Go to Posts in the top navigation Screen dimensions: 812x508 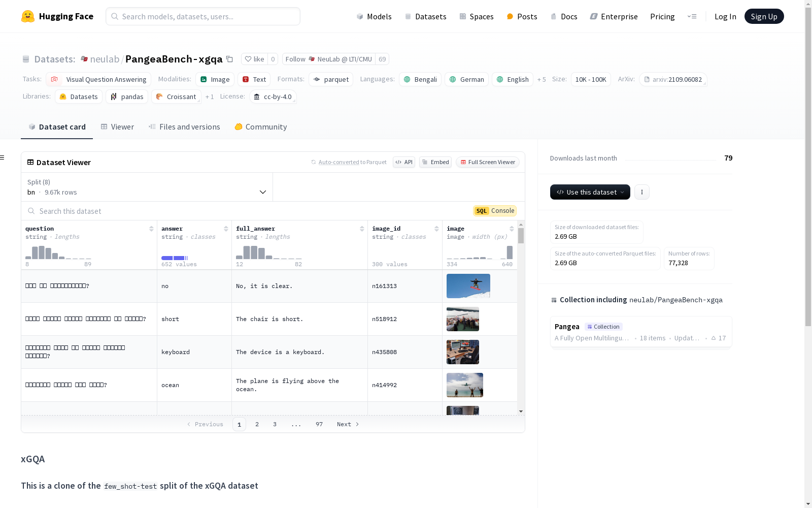point(522,16)
